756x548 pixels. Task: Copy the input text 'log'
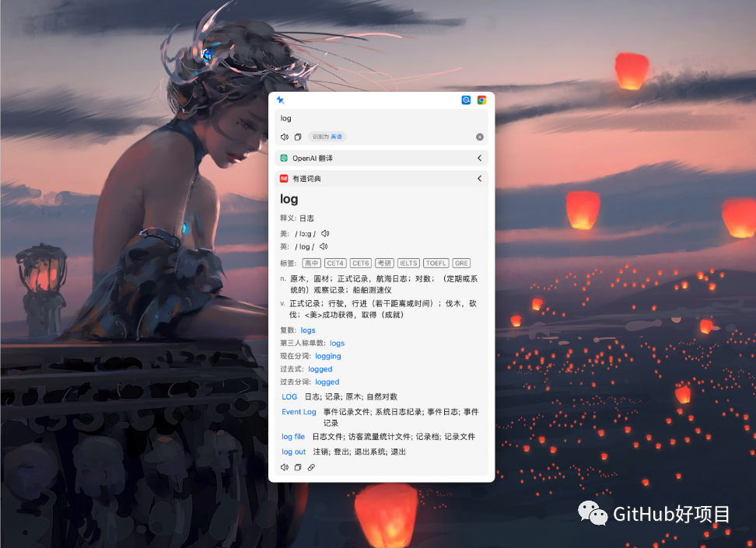tap(298, 137)
